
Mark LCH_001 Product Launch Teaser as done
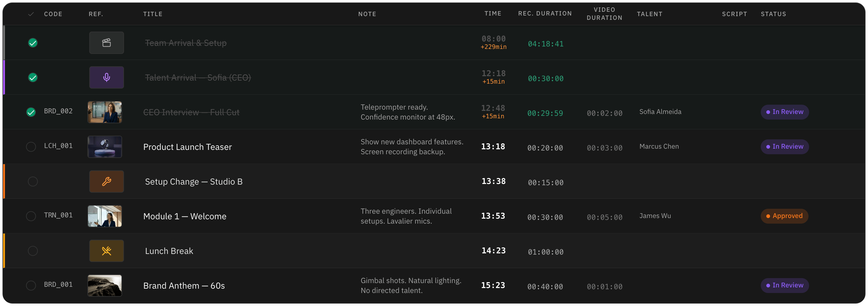coord(31,147)
